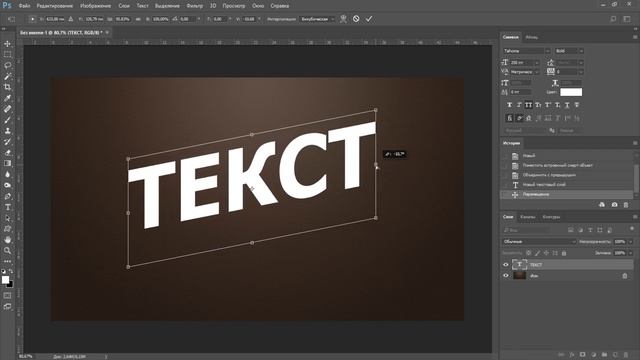Switch to the Каналы tab
Screen dimensions: 640x360
(x=527, y=217)
